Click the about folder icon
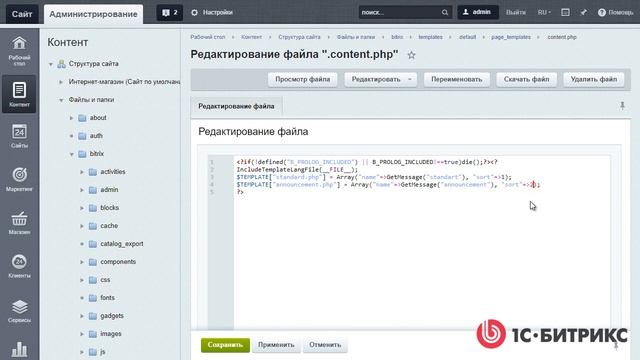The height and width of the screenshot is (360, 640). tap(82, 118)
